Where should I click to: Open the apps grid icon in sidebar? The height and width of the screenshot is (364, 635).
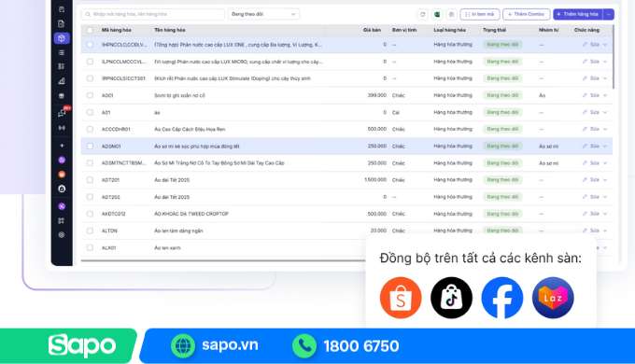point(62,220)
